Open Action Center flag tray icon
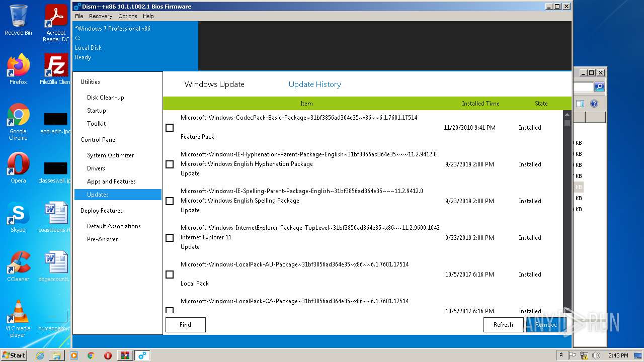 click(572, 355)
